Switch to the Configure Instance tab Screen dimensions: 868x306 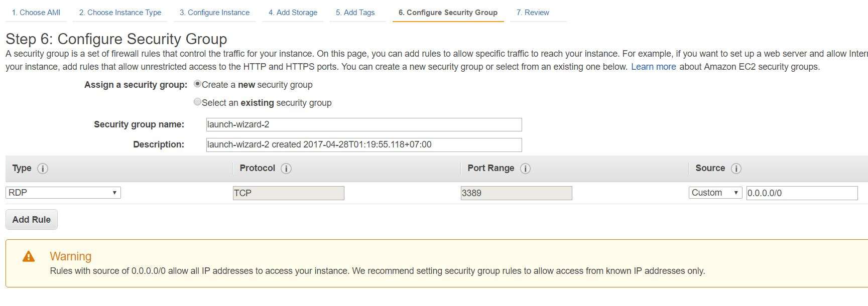click(214, 13)
